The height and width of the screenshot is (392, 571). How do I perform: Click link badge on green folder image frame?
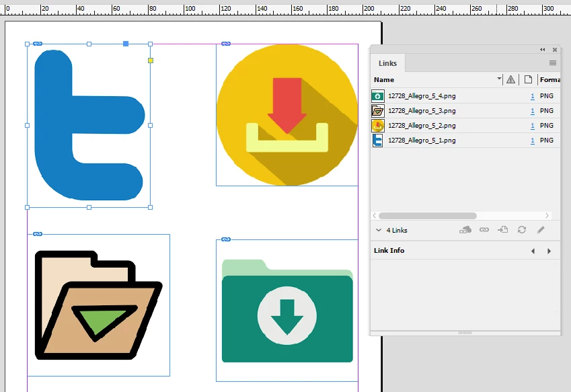point(226,239)
